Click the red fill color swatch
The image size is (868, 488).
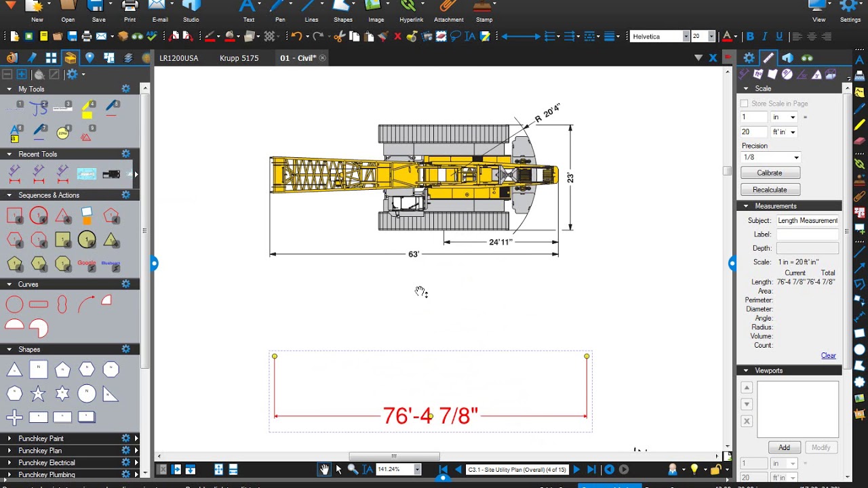(x=229, y=37)
